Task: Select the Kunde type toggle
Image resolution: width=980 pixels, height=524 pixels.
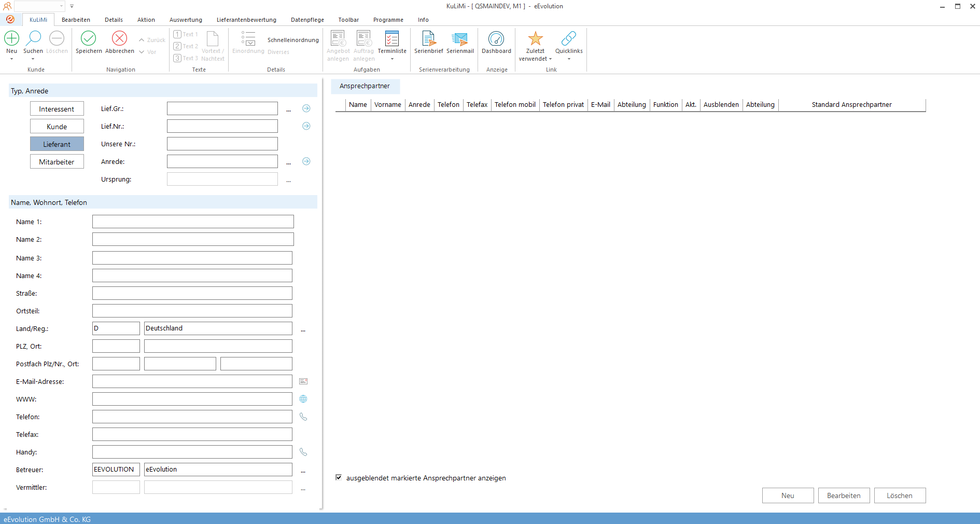Action: (x=57, y=127)
